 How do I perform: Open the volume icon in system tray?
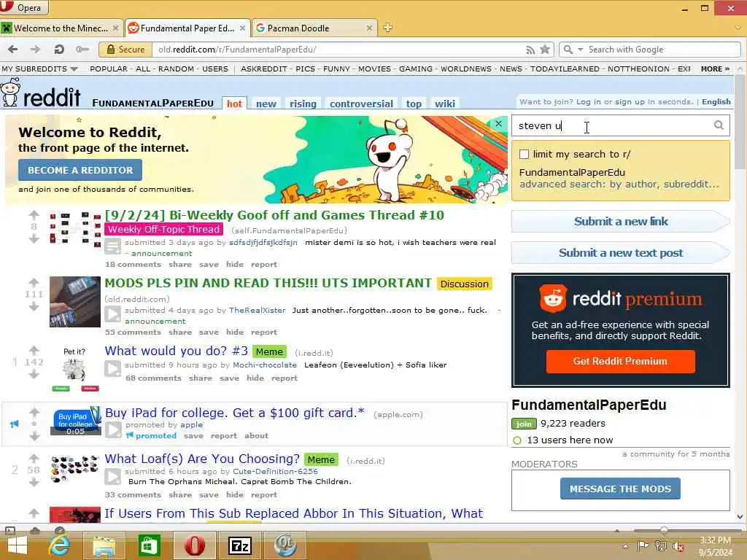coord(678,546)
